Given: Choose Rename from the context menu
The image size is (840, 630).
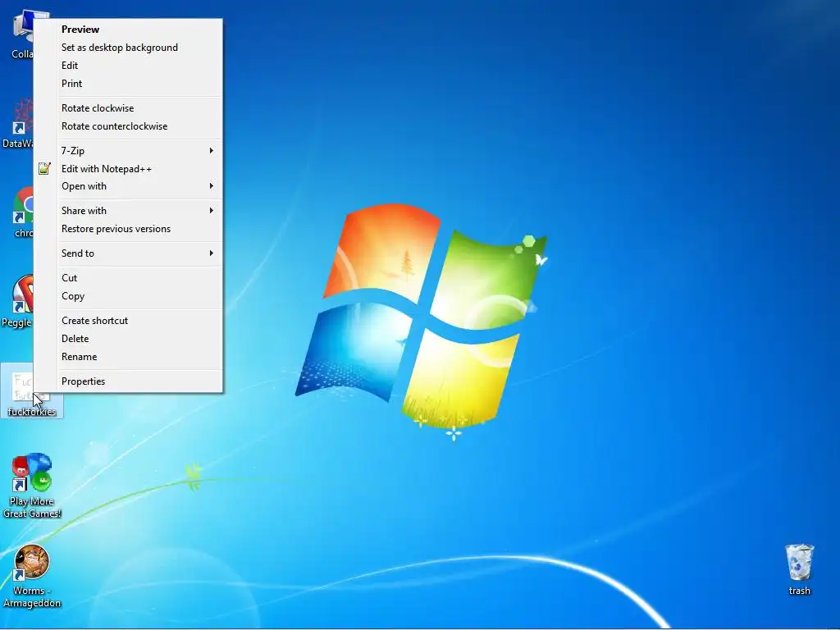Looking at the screenshot, I should click(128, 357).
